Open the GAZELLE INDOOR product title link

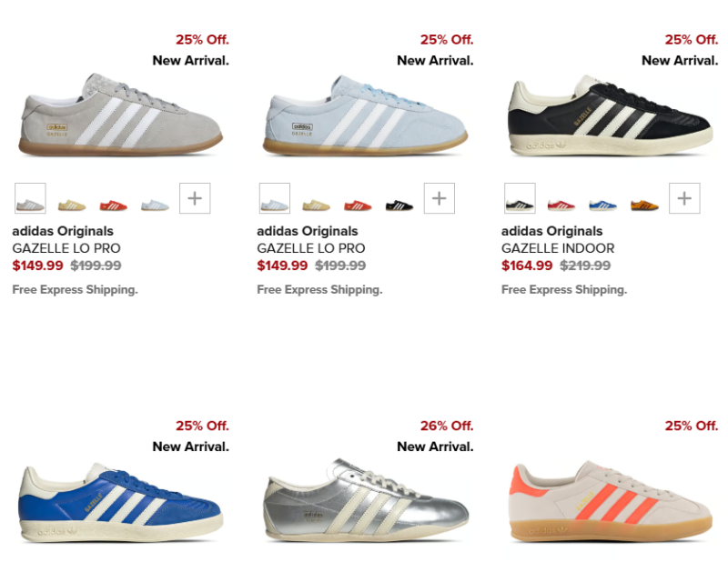(558, 248)
